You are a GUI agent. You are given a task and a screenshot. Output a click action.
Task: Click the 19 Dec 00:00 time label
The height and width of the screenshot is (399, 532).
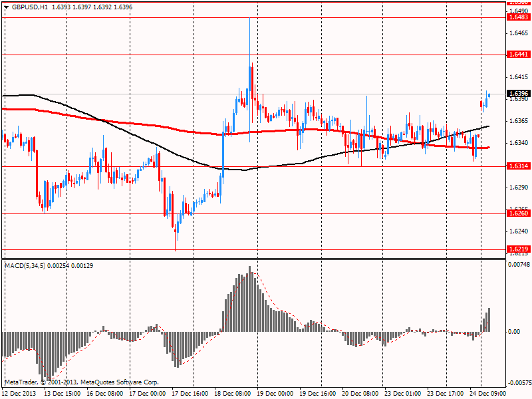(x=275, y=393)
